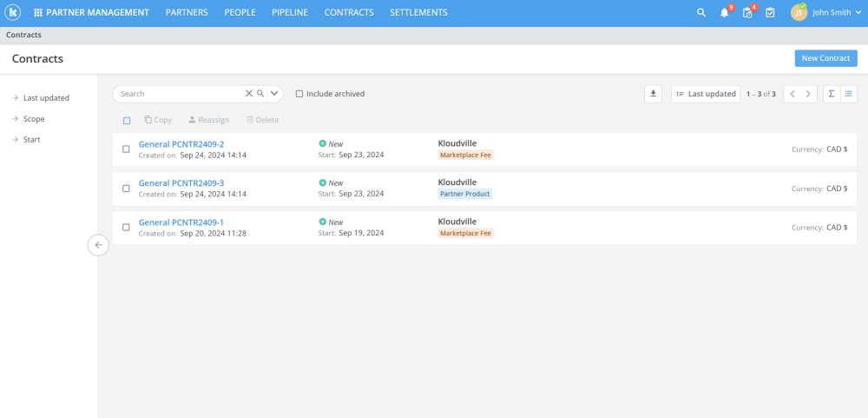This screenshot has width=868, height=418.
Task: Click Marketplace Fee tag on PCNTR2409-2 row
Action: (465, 156)
